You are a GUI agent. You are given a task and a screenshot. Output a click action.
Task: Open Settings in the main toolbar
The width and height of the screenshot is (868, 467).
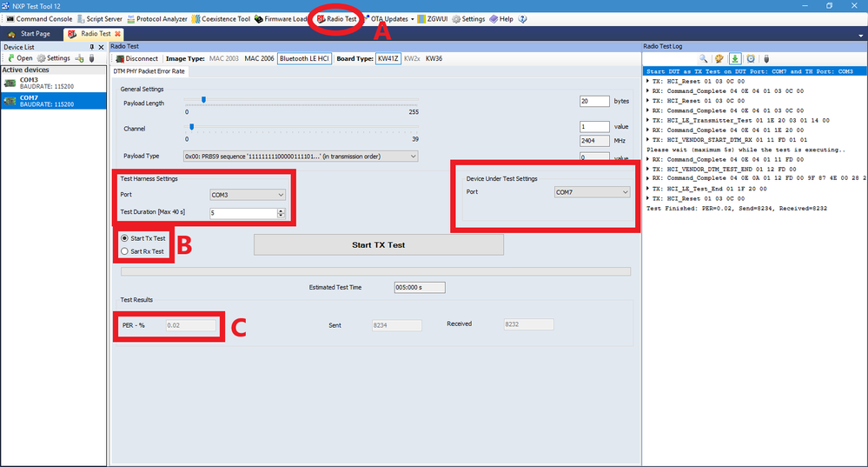click(468, 19)
